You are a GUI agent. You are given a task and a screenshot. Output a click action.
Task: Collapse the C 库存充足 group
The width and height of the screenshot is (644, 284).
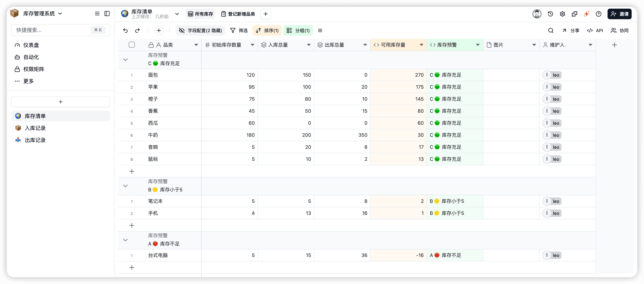click(x=125, y=60)
